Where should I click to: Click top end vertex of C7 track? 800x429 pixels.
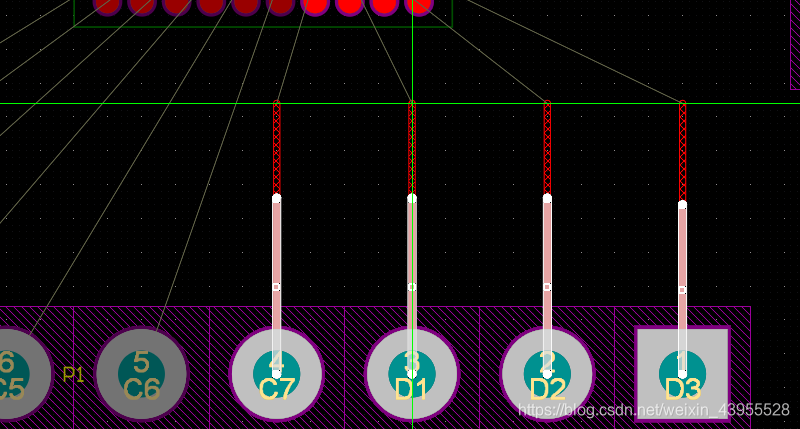click(277, 199)
